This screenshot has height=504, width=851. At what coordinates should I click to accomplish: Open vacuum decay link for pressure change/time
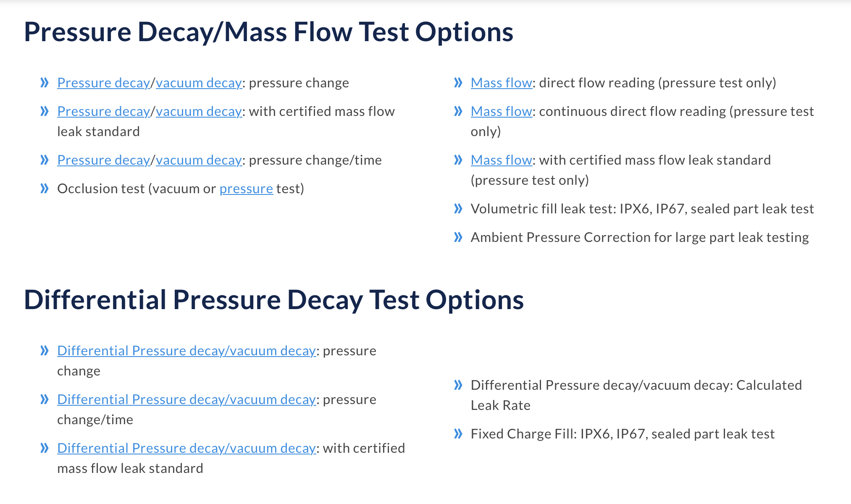click(199, 160)
